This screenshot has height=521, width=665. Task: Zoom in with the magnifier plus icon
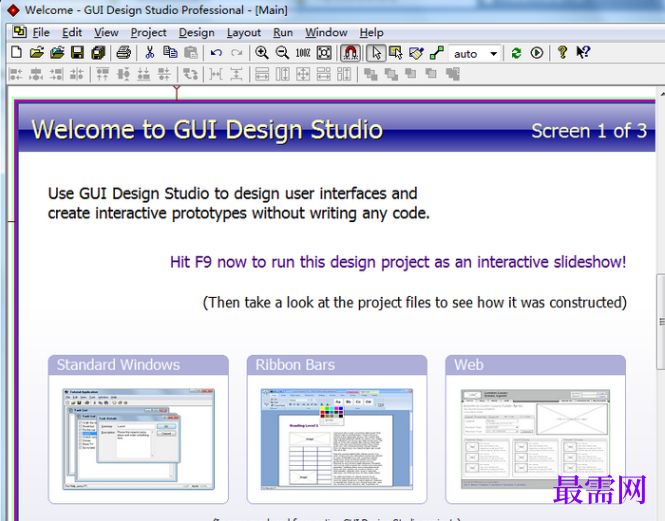click(262, 53)
